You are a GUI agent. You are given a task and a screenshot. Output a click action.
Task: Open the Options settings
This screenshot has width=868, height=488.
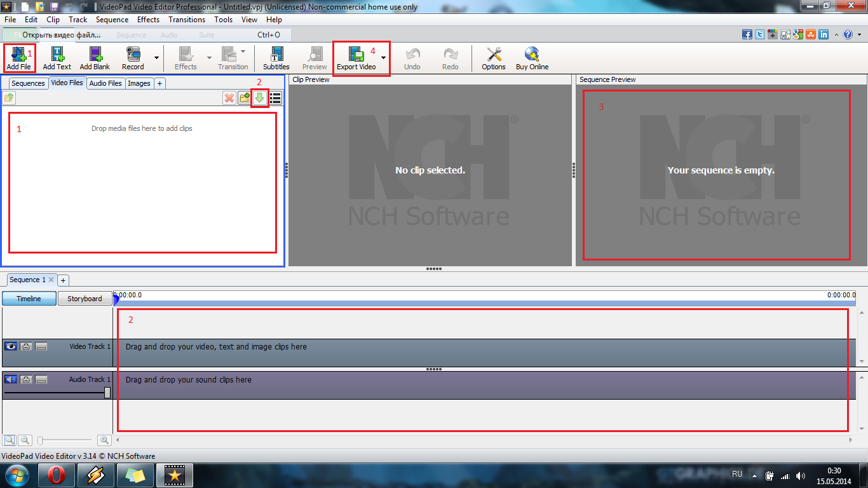coord(494,58)
